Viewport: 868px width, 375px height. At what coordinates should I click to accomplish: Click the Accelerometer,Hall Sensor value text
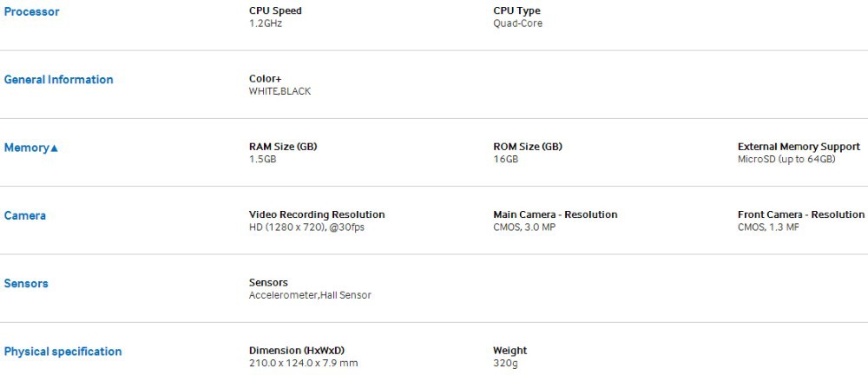coord(310,295)
